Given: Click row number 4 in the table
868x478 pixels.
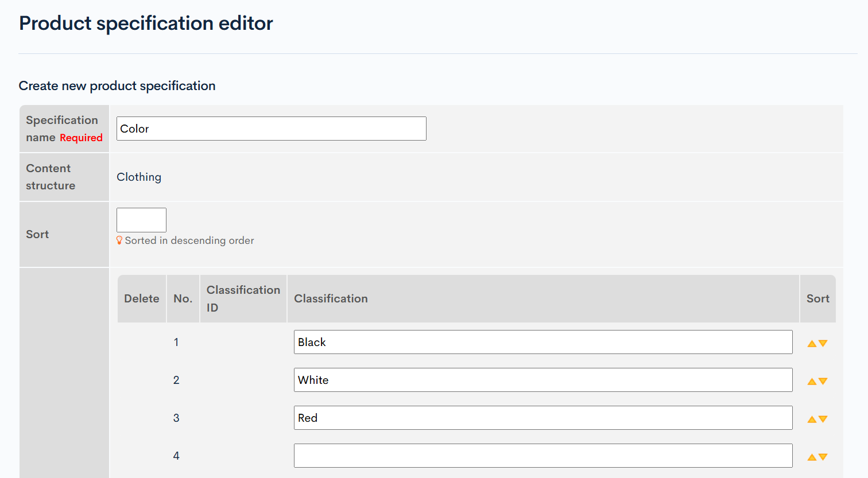Looking at the screenshot, I should (176, 456).
